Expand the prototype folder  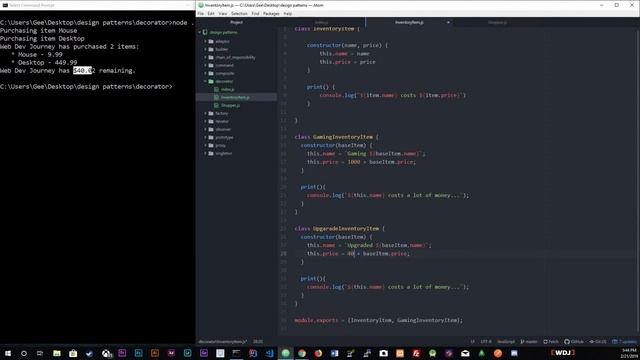coord(205,138)
